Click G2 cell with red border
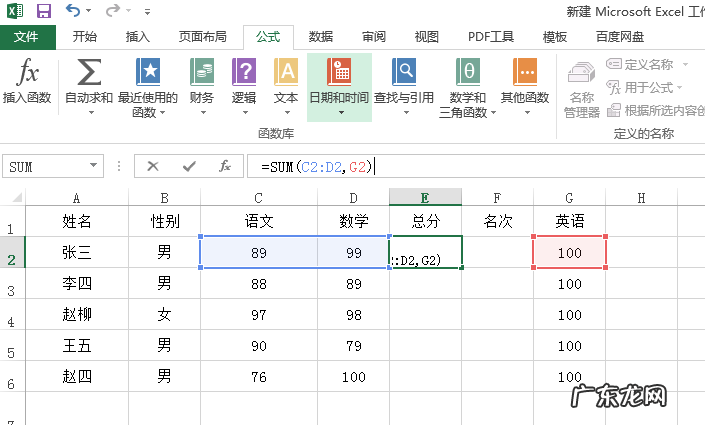Image resolution: width=705 pixels, height=425 pixels. pyautogui.click(x=569, y=252)
